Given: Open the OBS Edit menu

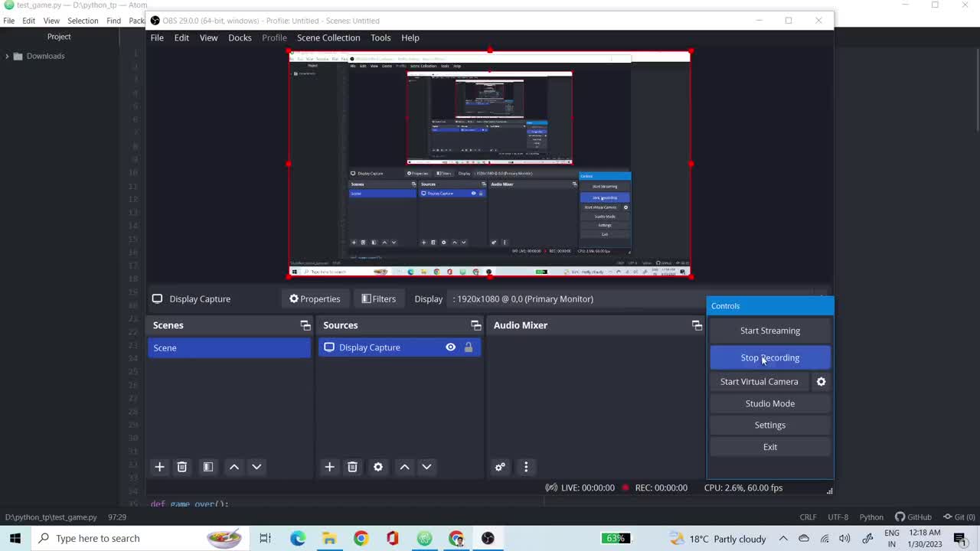Looking at the screenshot, I should (x=181, y=37).
